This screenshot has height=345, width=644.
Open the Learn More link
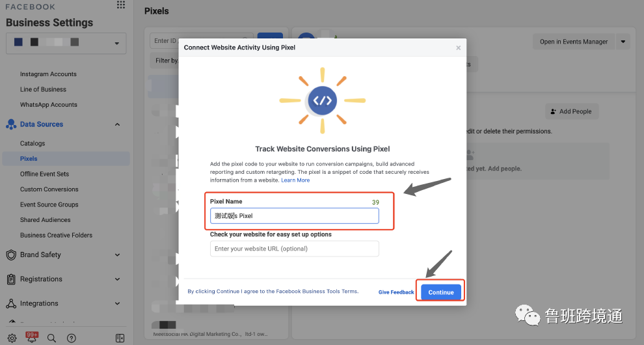coord(295,180)
